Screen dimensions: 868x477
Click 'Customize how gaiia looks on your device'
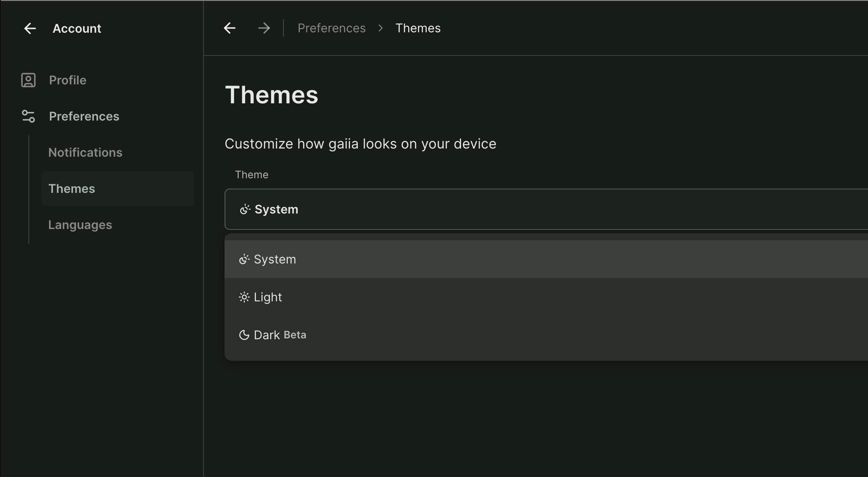360,144
